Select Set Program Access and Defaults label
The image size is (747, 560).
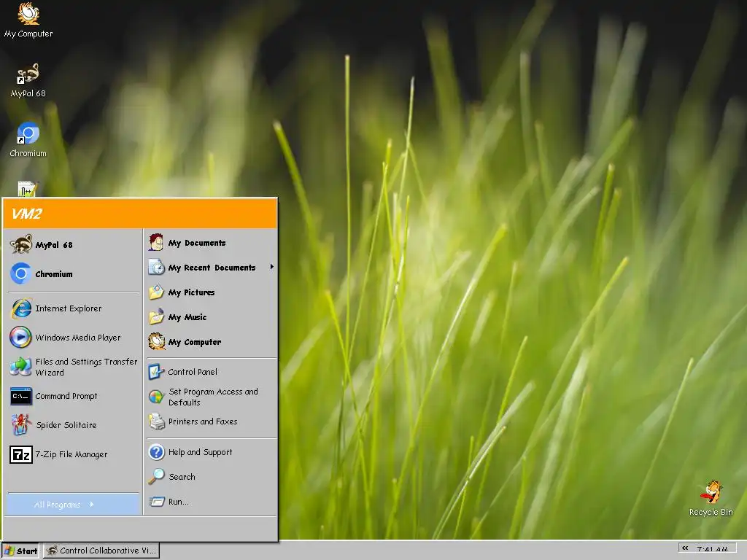click(213, 396)
